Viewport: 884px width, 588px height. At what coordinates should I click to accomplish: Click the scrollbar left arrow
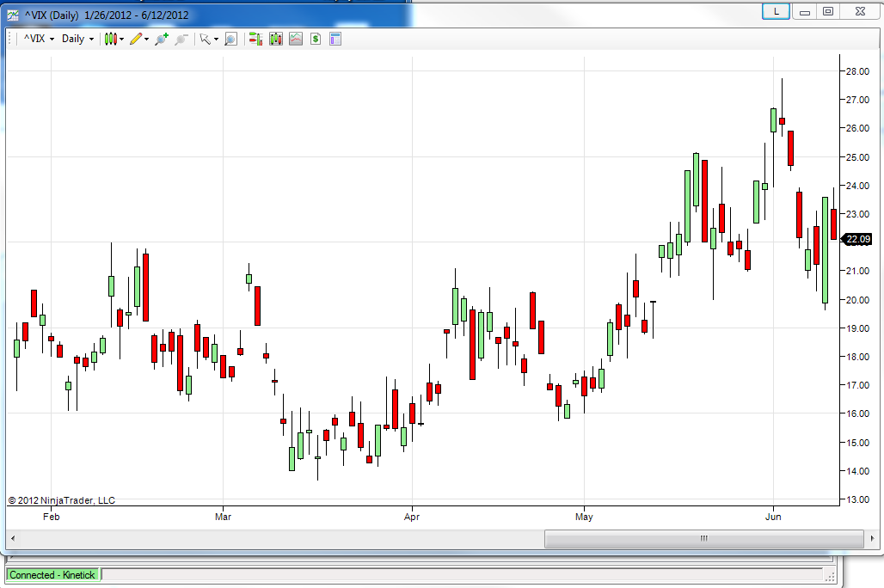[13, 538]
